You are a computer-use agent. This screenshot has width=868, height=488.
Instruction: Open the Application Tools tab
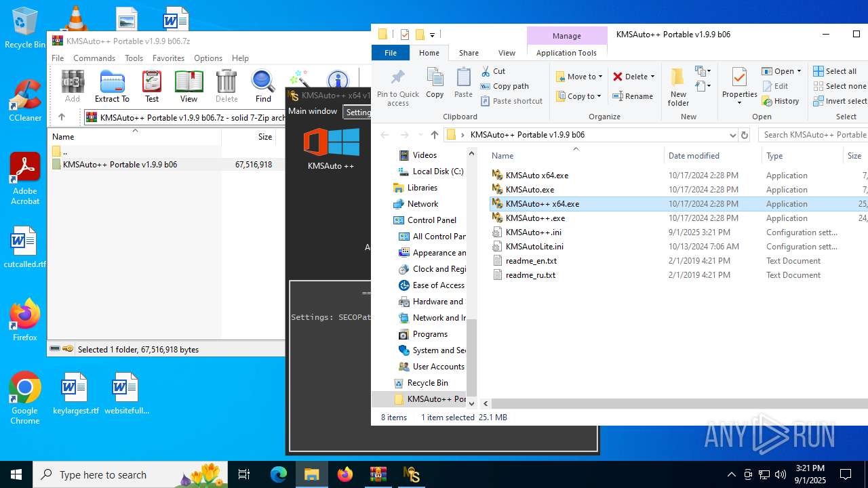566,53
